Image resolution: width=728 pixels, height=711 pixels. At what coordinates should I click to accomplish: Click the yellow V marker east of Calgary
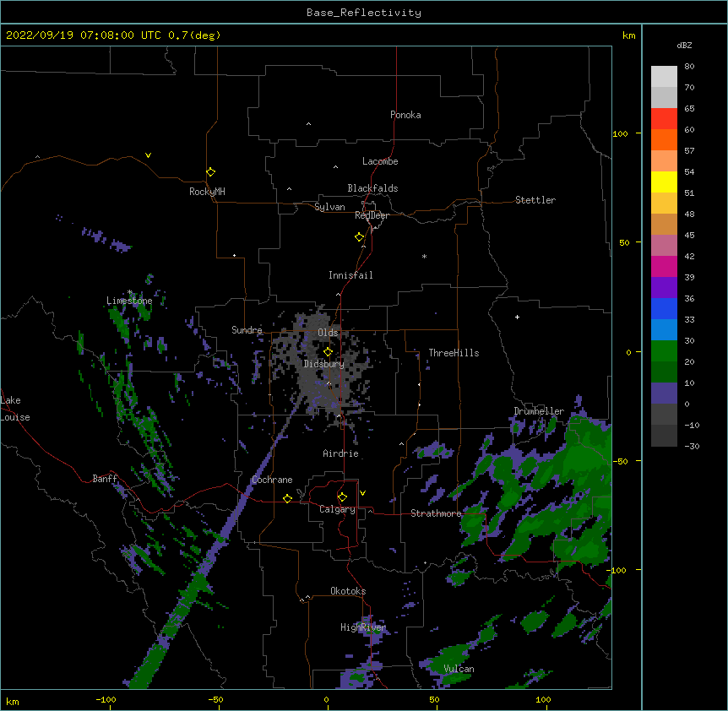point(362,493)
